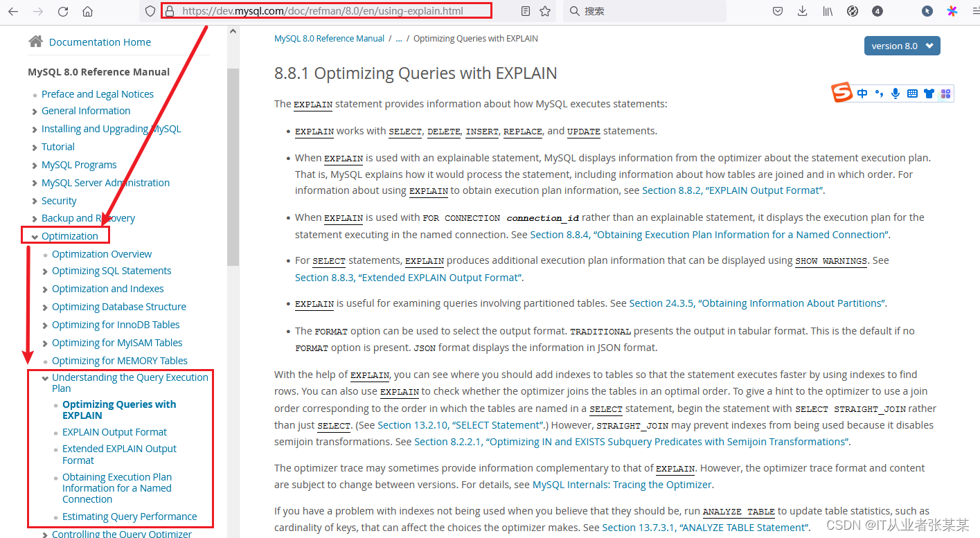This screenshot has width=980, height=538.
Task: Click the circular sync extension icon
Action: click(x=853, y=11)
